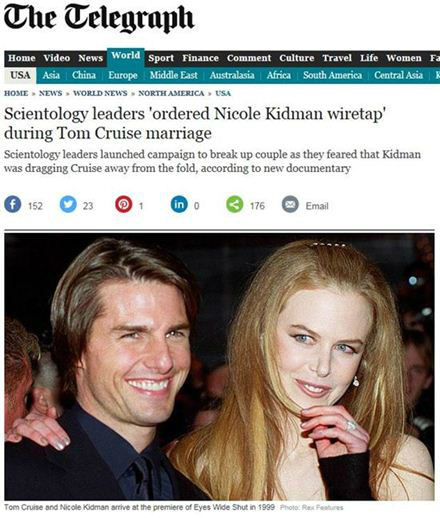Select the Middle East subsection
This screenshot has width=440, height=518.
tap(173, 75)
